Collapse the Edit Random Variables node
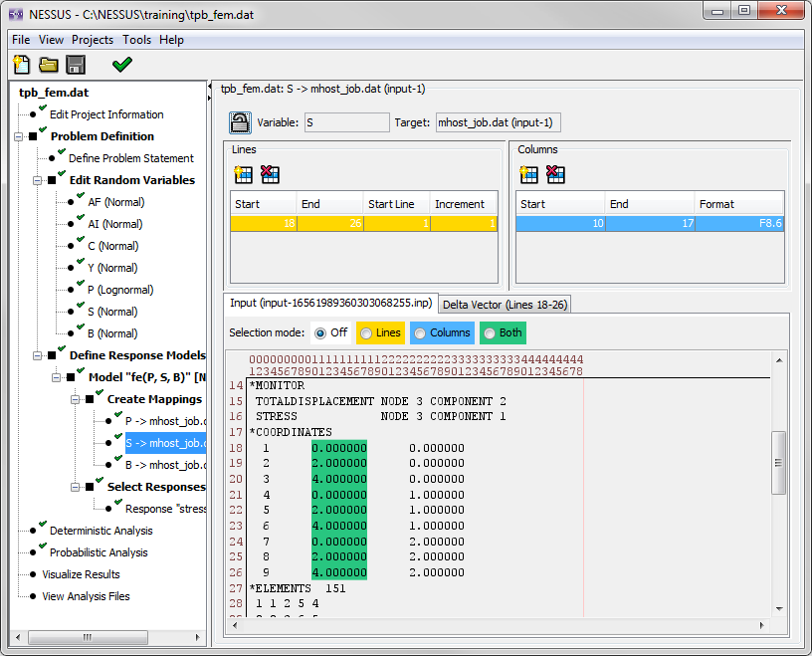 point(37,181)
